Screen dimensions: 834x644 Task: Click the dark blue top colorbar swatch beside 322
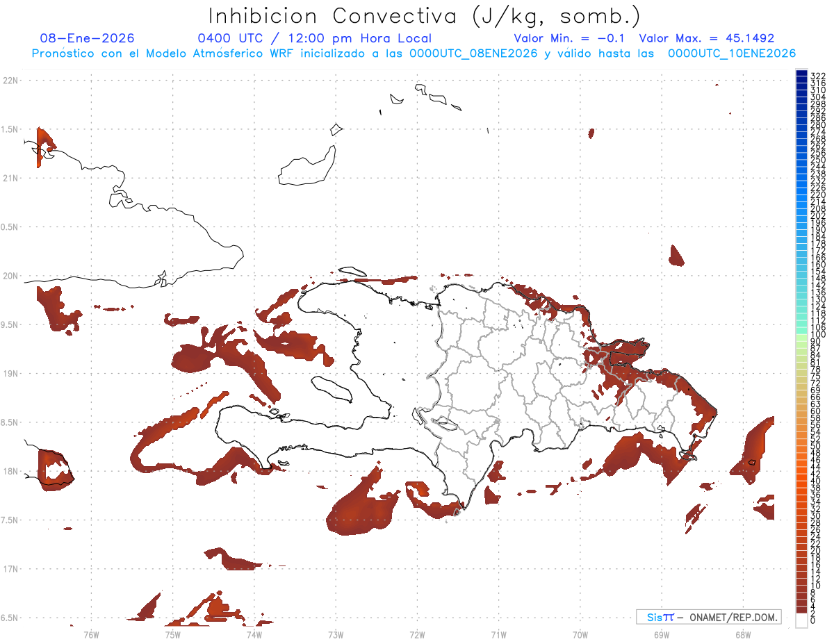801,74
